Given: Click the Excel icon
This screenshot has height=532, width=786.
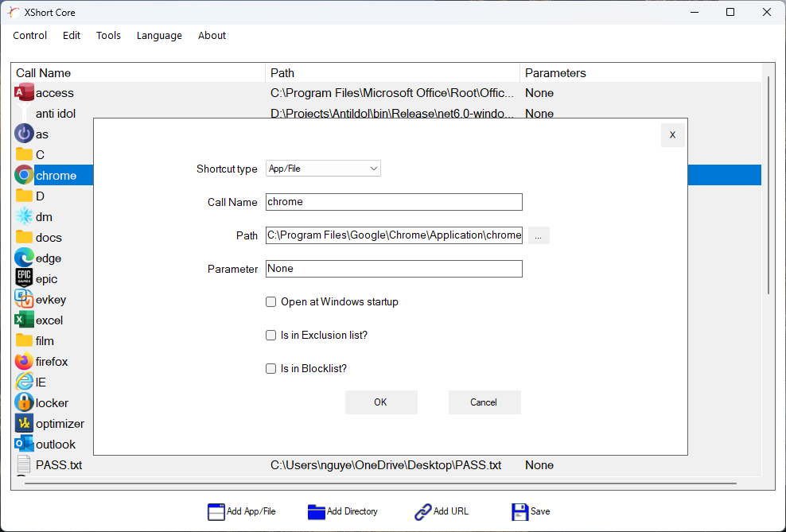Looking at the screenshot, I should click(x=24, y=320).
